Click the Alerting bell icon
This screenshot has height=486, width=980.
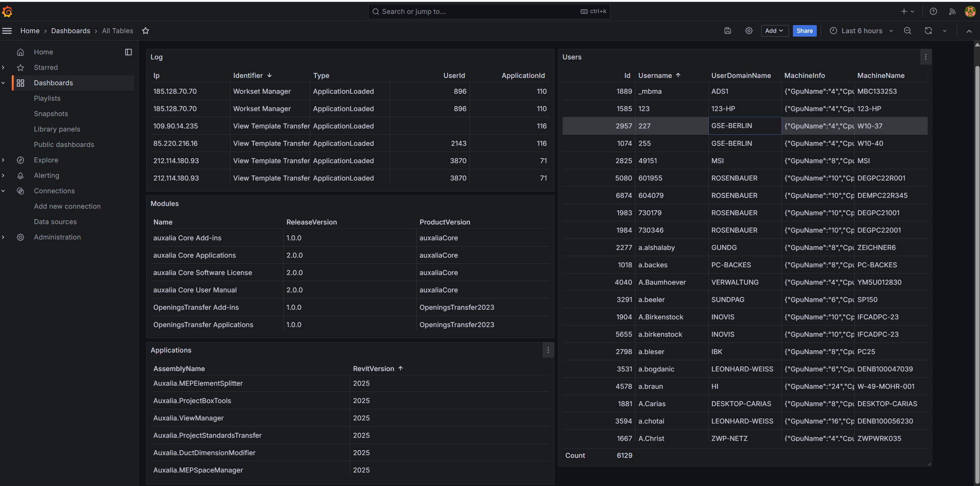click(x=20, y=175)
